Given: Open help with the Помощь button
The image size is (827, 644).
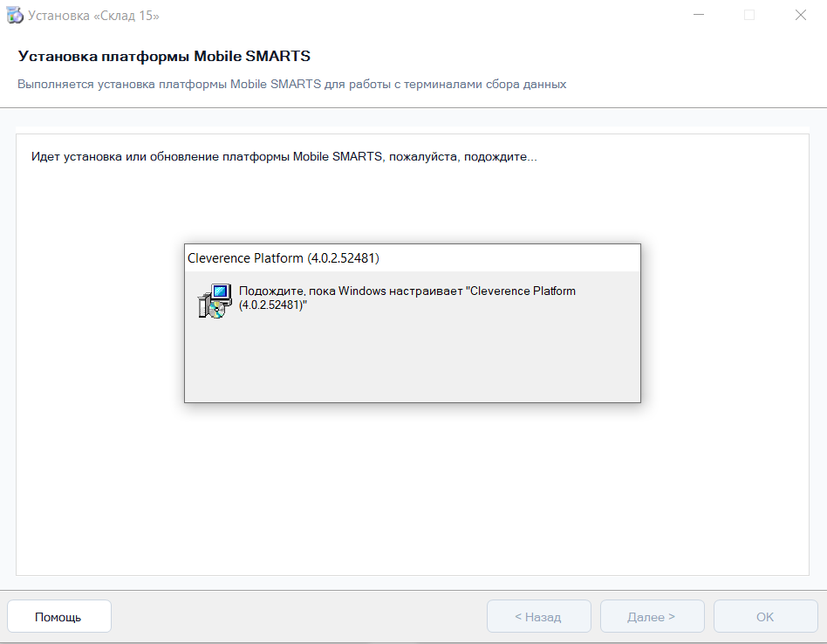Looking at the screenshot, I should pyautogui.click(x=59, y=616).
